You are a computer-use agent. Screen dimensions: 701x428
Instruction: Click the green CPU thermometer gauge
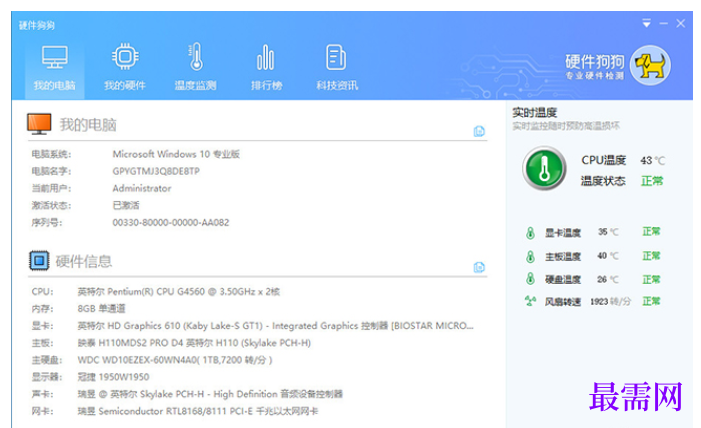544,169
